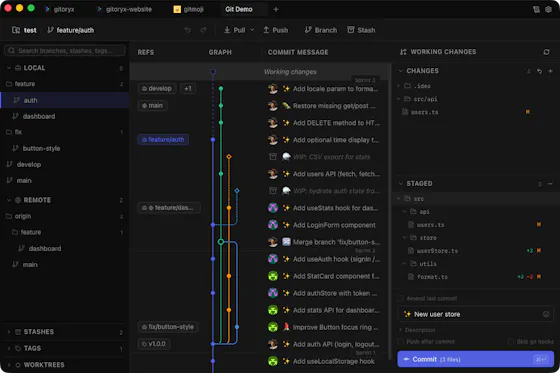Click the merge commit node in the graph
The width and height of the screenshot is (560, 373).
point(221,242)
